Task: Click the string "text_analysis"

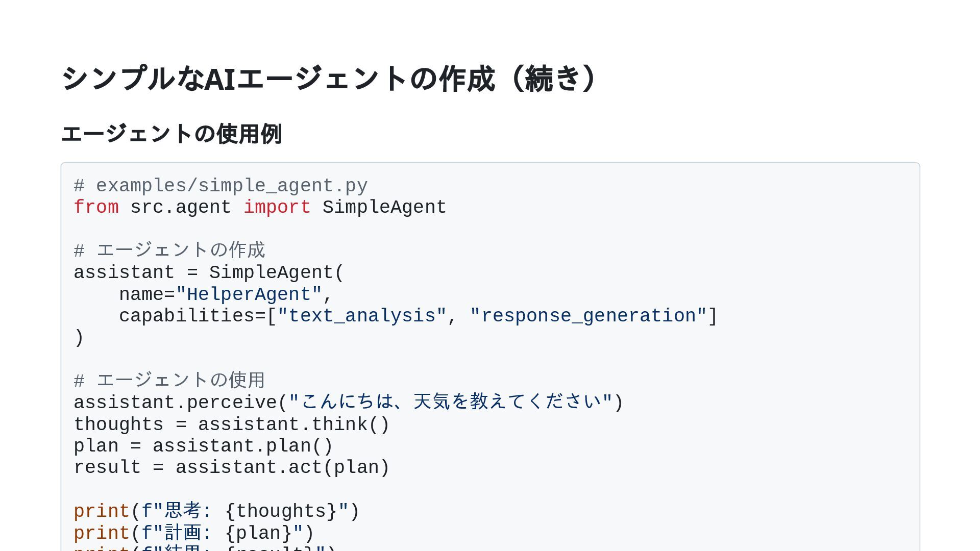Action: pos(362,316)
